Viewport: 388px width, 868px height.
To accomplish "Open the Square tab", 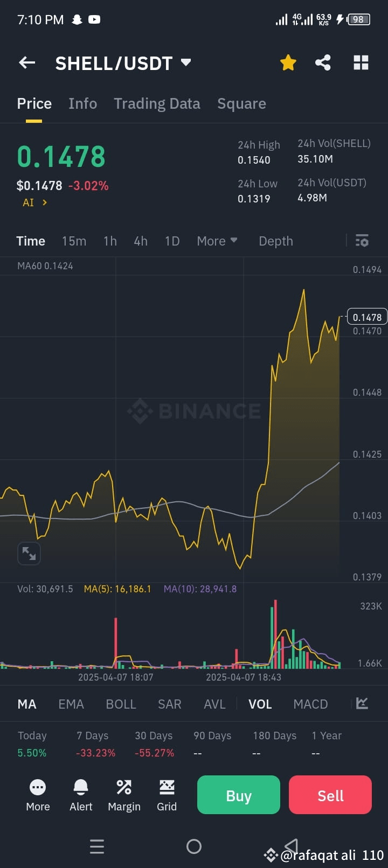I will click(241, 103).
